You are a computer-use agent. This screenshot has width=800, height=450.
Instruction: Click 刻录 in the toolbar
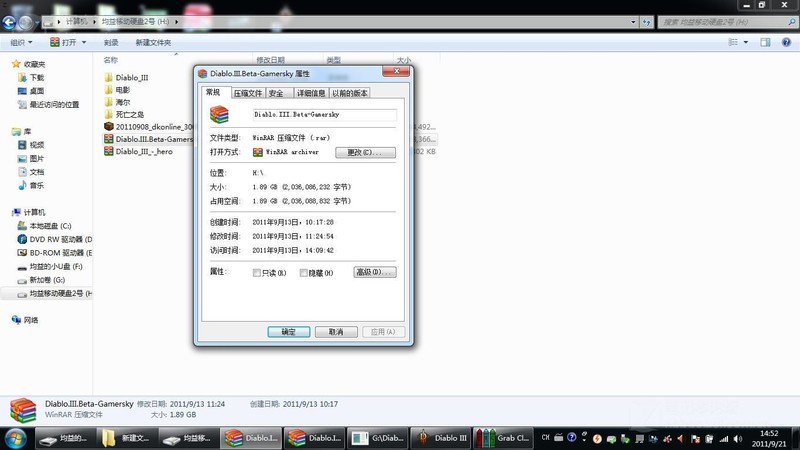point(111,42)
